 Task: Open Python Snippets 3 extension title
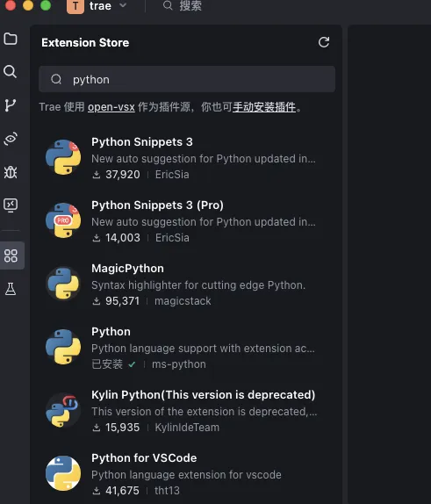coord(142,141)
